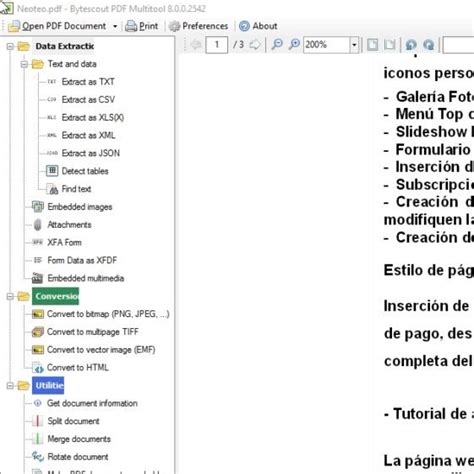The image size is (474, 474).
Task: Select the Text and data folder label
Action: tap(72, 64)
